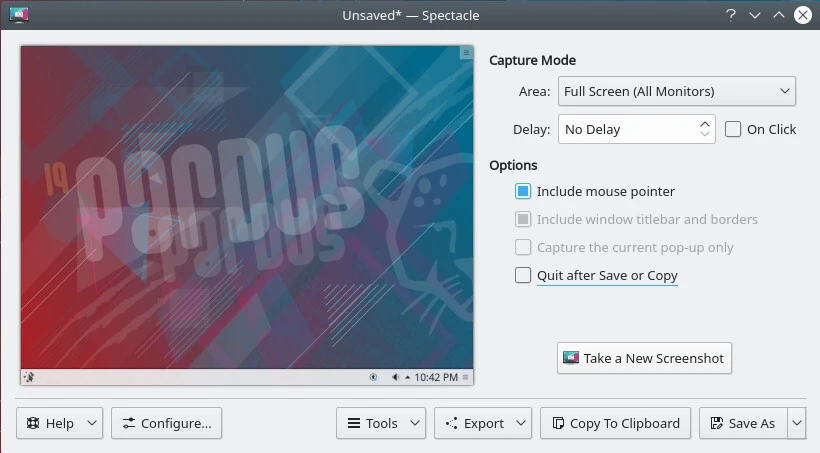Open the Area capture mode dropdown
820x453 pixels.
[x=676, y=91]
